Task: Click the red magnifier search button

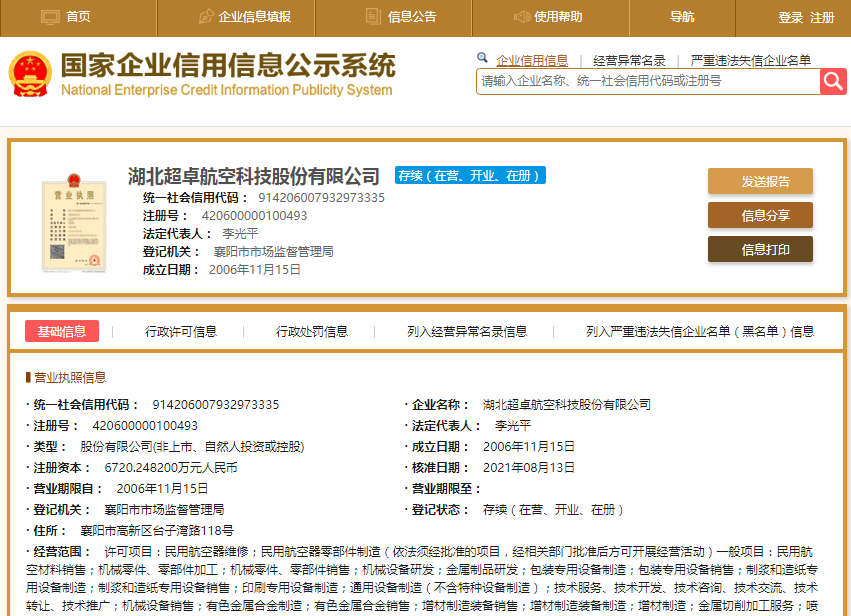Action: [833, 81]
